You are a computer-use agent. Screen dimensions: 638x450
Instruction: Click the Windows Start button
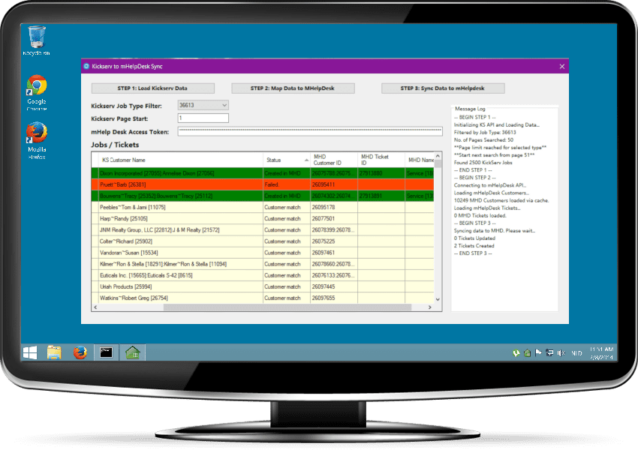[x=30, y=352]
